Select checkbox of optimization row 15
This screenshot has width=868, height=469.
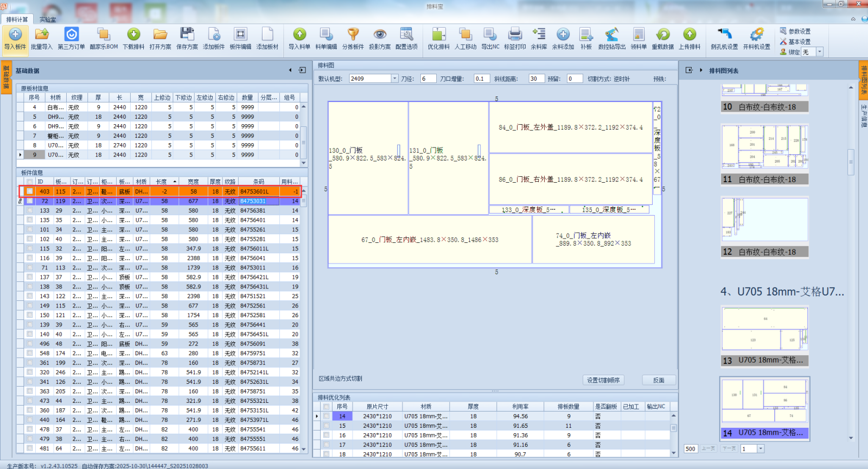tap(326, 426)
